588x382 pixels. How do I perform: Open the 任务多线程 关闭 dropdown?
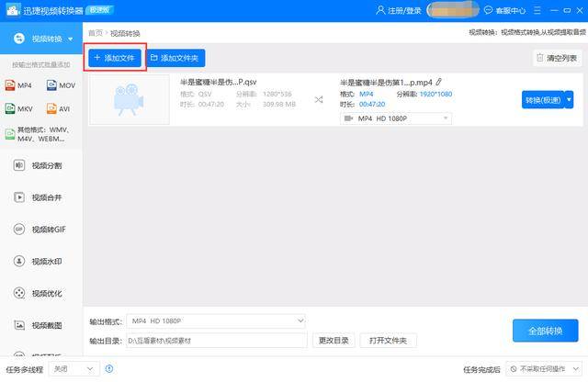(x=74, y=369)
